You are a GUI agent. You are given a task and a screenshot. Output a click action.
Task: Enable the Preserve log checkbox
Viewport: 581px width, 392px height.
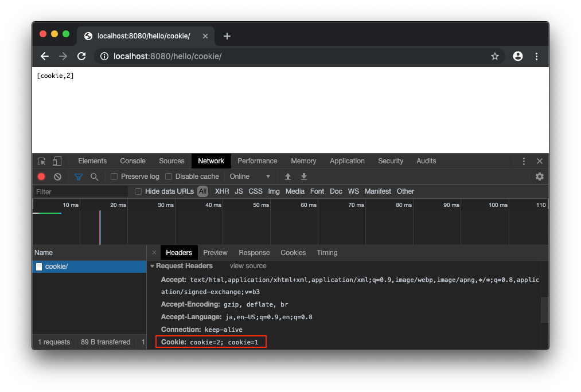tap(114, 177)
